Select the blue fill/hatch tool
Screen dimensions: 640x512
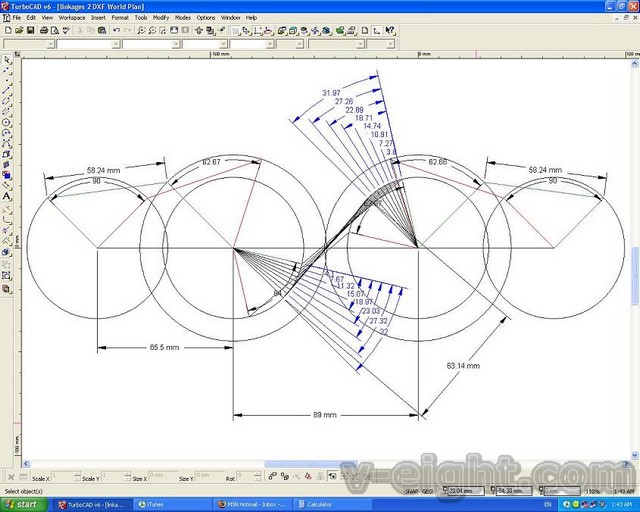click(6, 176)
